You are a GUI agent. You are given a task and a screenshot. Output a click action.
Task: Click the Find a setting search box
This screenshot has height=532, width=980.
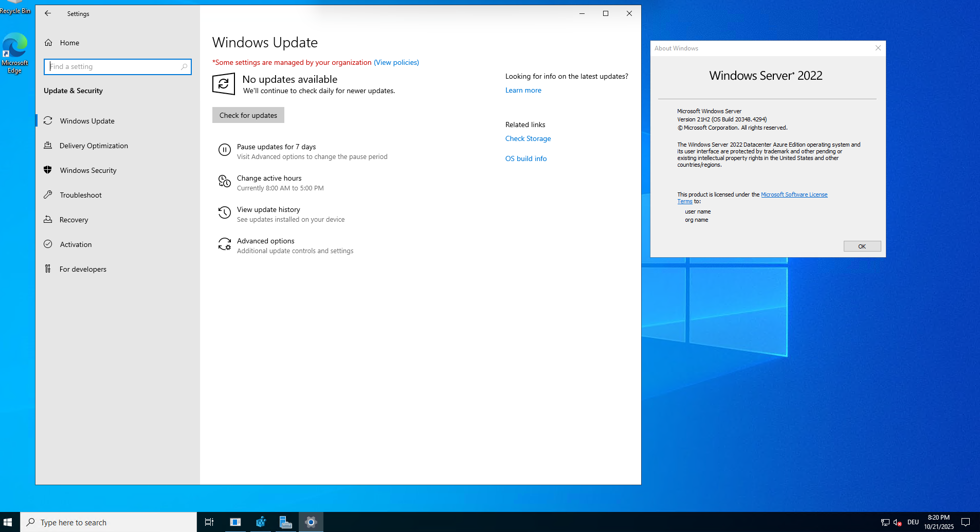(117, 67)
